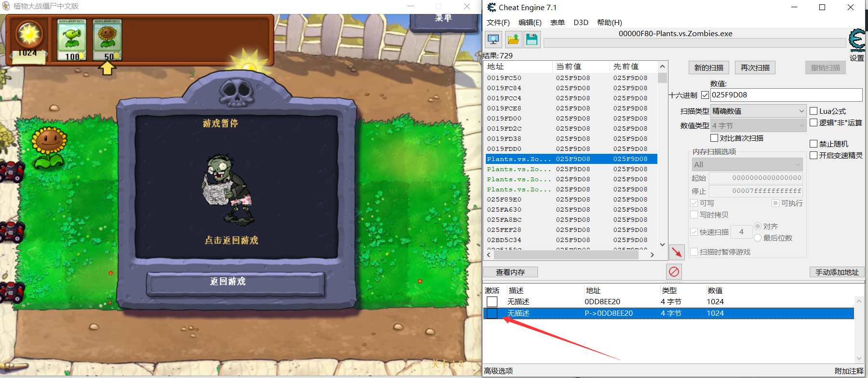Click the open folder load table icon
868x378 pixels.
tap(513, 40)
